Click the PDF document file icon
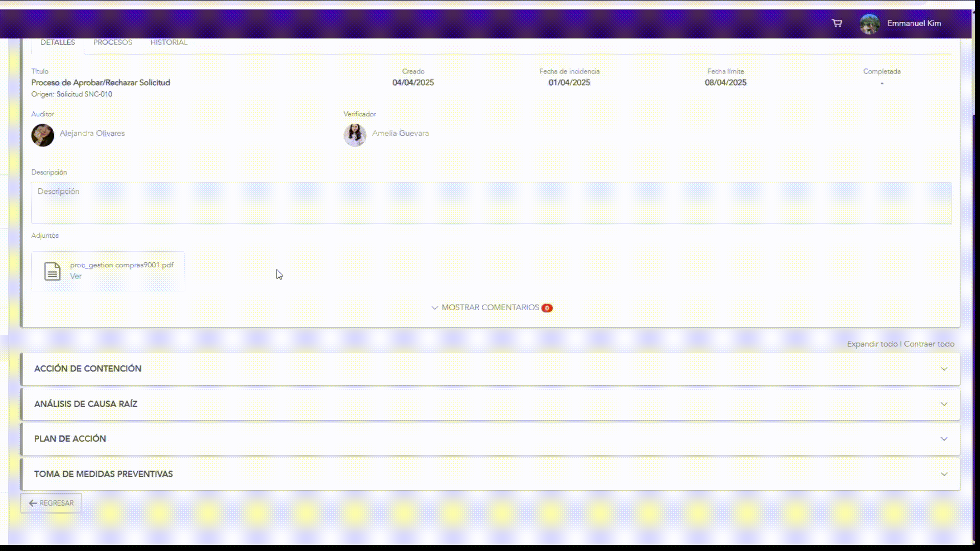The image size is (980, 551). click(x=52, y=271)
